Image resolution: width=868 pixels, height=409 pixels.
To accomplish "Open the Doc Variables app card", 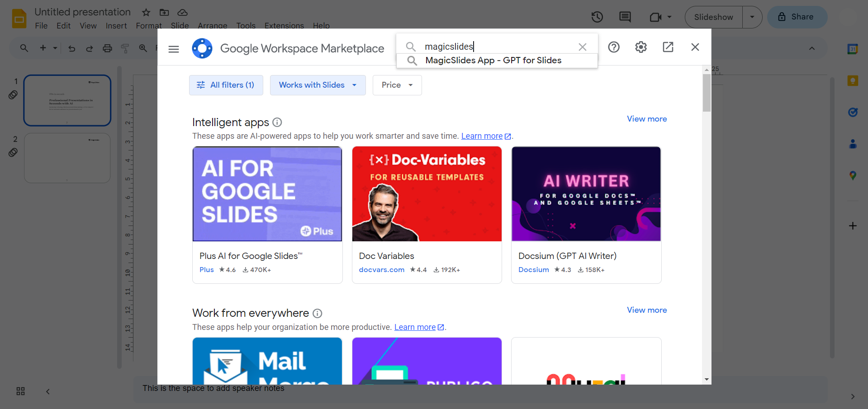I will click(x=427, y=215).
